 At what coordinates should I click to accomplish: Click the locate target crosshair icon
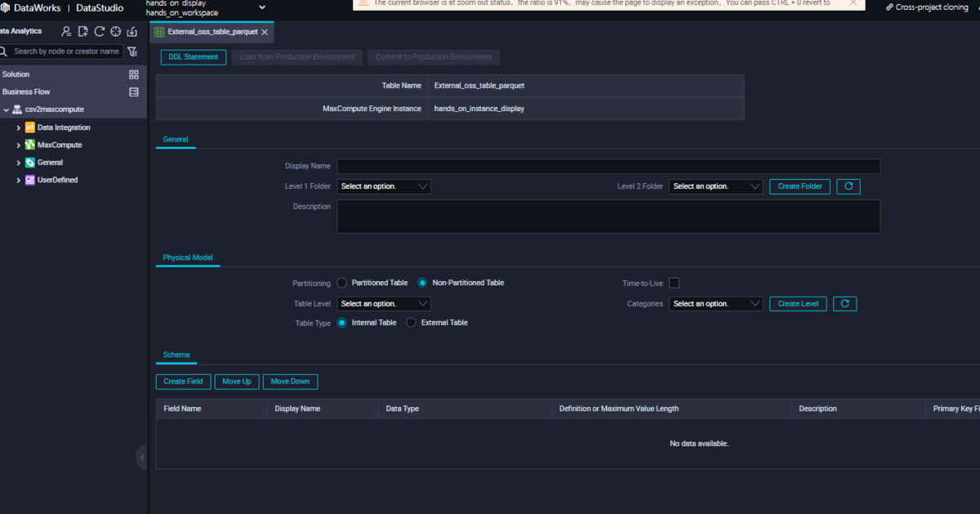coord(116,32)
